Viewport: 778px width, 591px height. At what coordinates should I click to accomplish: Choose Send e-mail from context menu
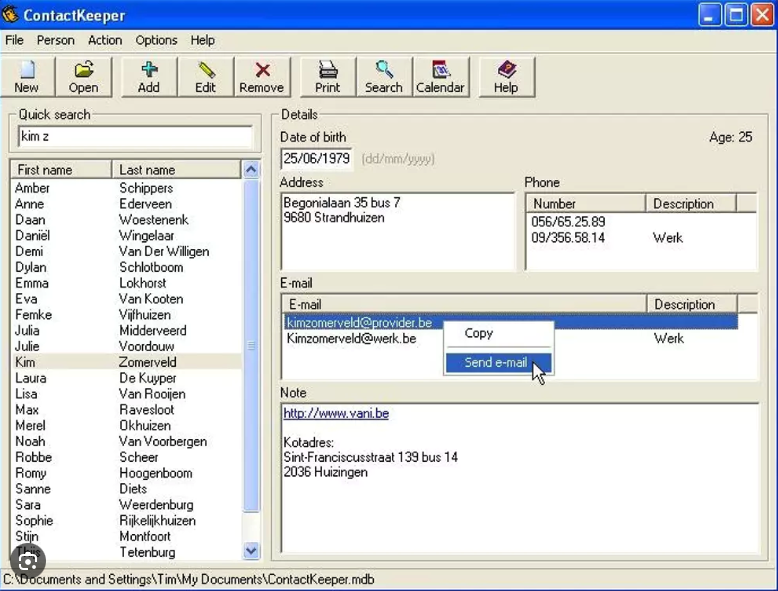click(498, 363)
